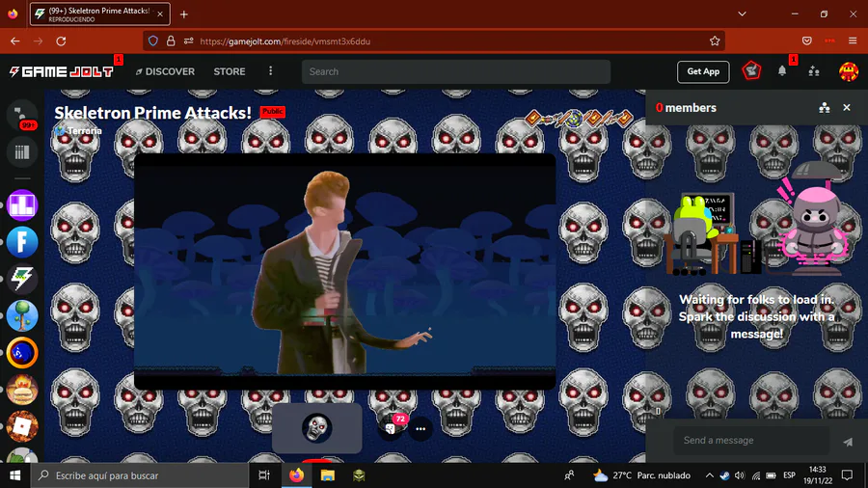868x488 pixels.
Task: Open the library sidebar icon
Action: point(22,151)
